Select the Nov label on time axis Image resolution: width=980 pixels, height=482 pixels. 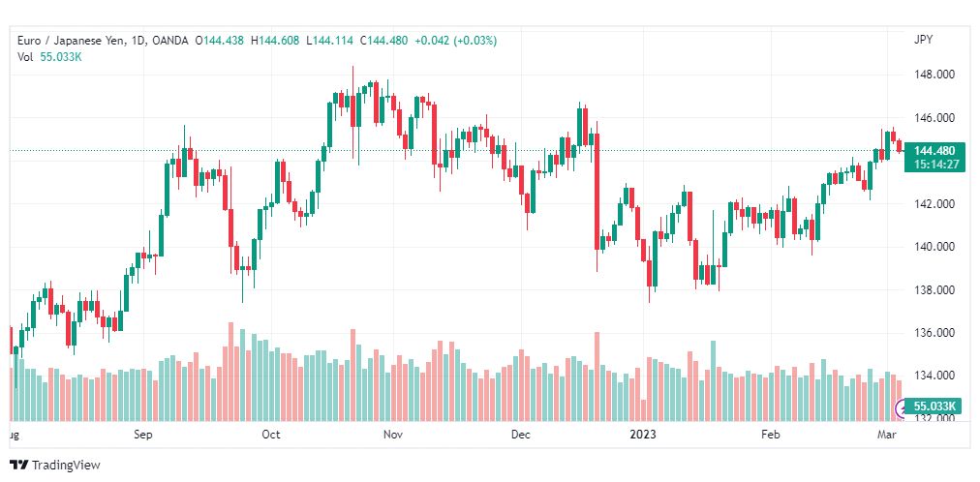click(x=394, y=435)
